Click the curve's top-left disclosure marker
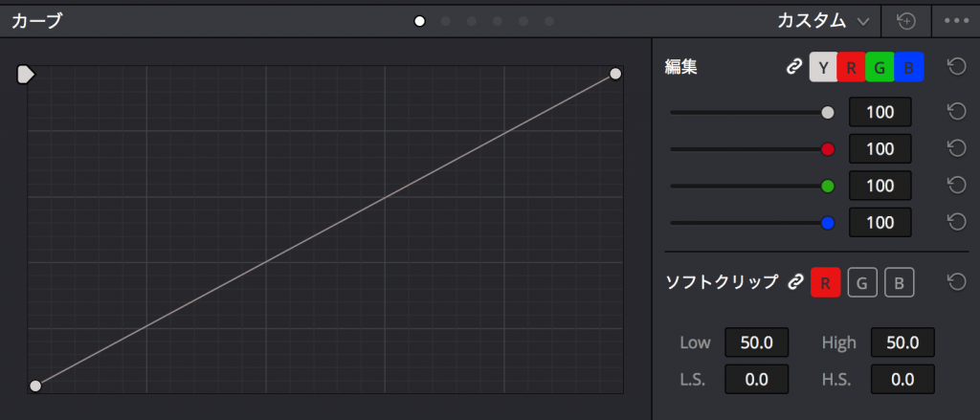Image resolution: width=980 pixels, height=420 pixels. [26, 74]
